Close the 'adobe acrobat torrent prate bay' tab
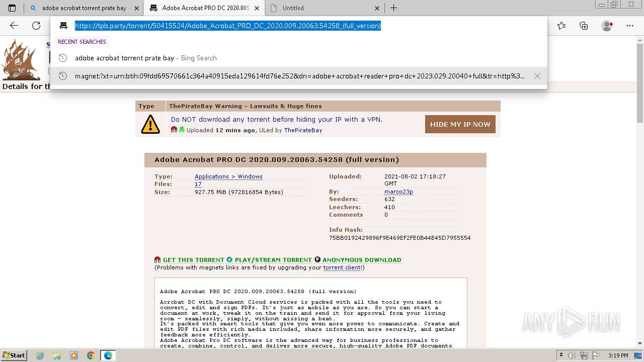The width and height of the screenshot is (644, 362). coord(137,8)
